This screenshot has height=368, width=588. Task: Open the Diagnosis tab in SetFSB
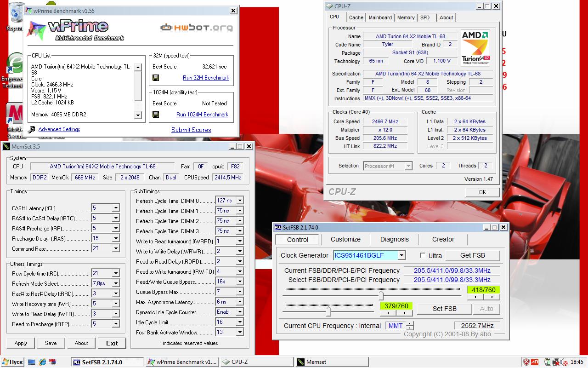(394, 239)
